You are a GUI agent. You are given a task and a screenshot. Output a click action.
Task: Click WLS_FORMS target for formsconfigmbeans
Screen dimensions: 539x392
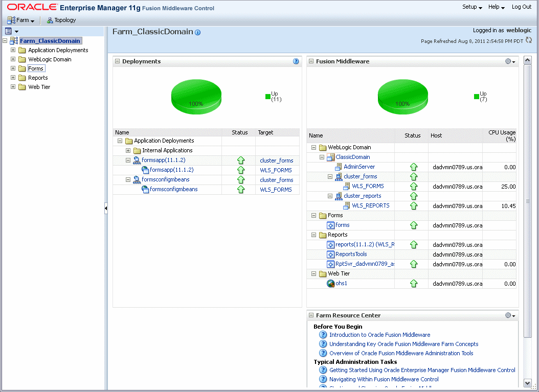point(276,189)
